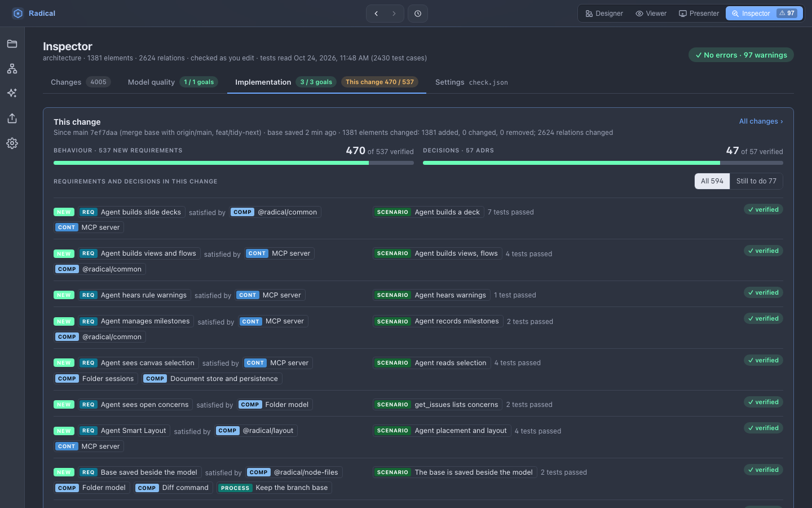This screenshot has width=812, height=508.
Task: Go forward with the right chevron button
Action: coord(394,14)
